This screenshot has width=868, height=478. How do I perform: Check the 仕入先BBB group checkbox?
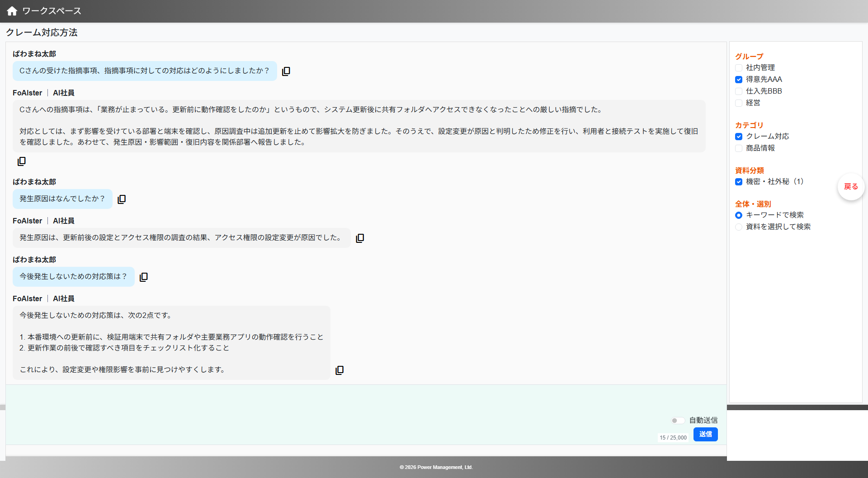tap(739, 91)
